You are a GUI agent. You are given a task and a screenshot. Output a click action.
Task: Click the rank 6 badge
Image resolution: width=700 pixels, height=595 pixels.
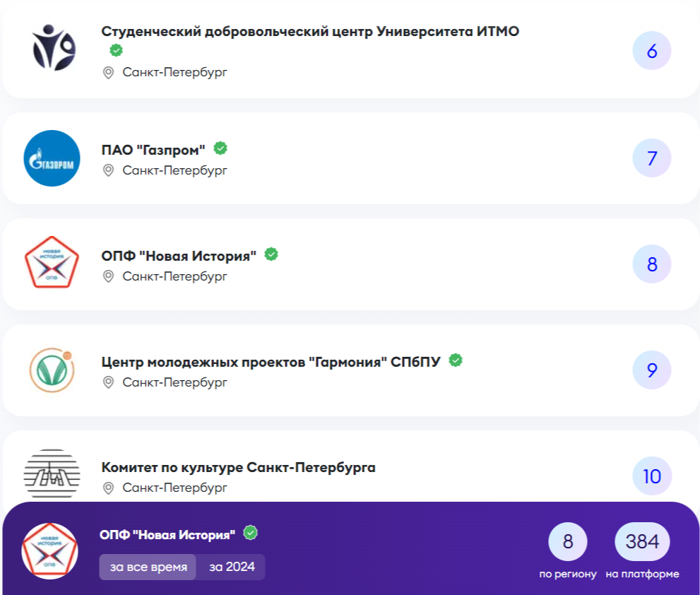point(651,52)
